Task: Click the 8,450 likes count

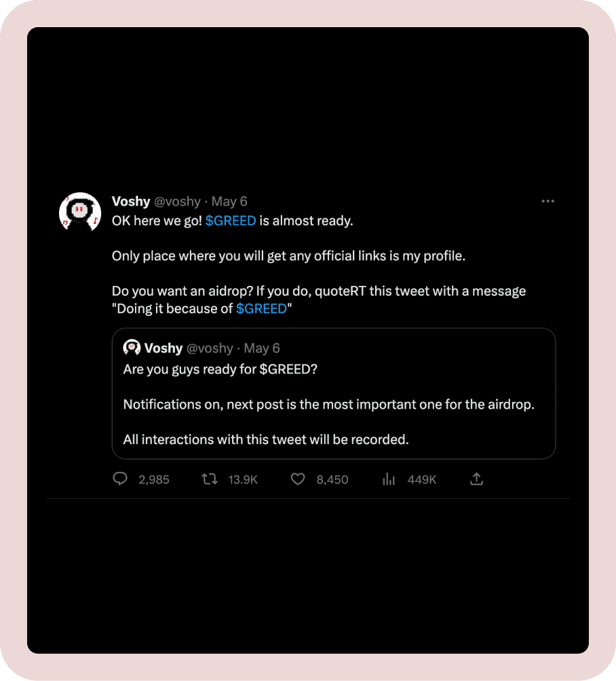Action: 332,480
